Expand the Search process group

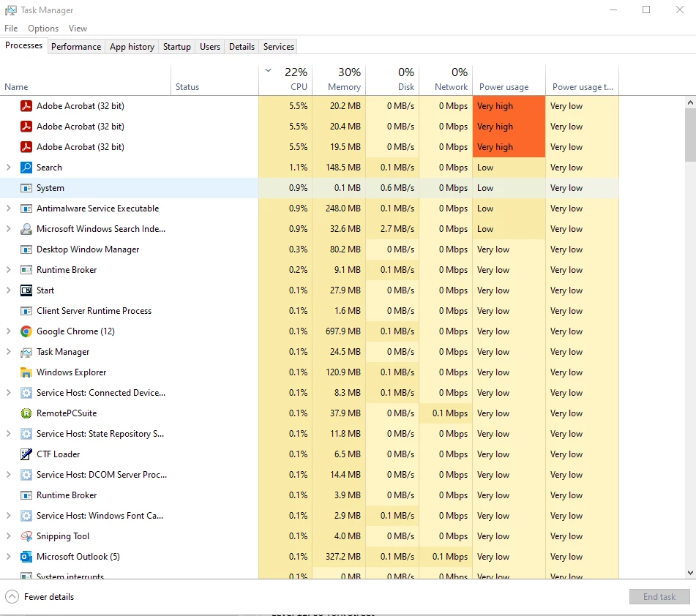[x=9, y=168]
